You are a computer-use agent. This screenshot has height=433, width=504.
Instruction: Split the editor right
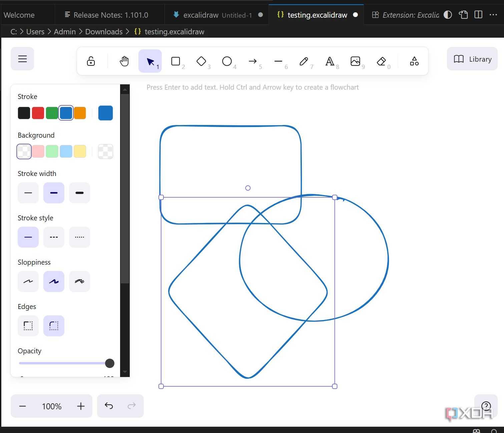click(x=478, y=15)
